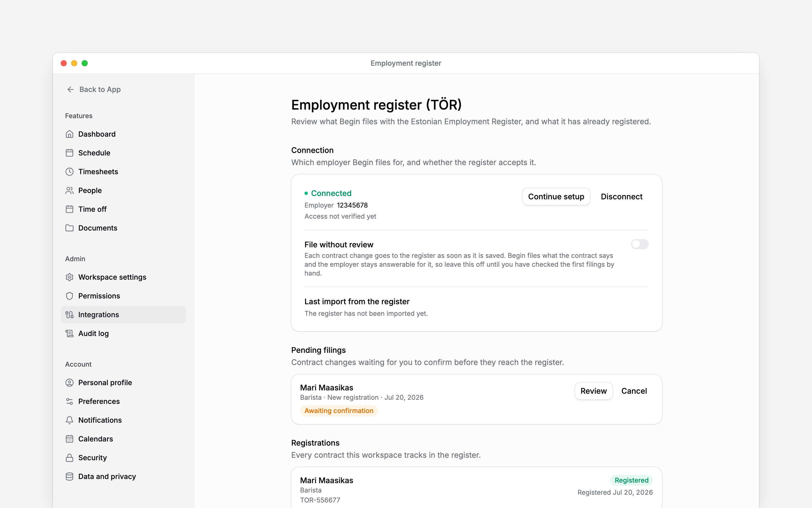
Task: Click "The register has not been imported yet."
Action: point(366,313)
